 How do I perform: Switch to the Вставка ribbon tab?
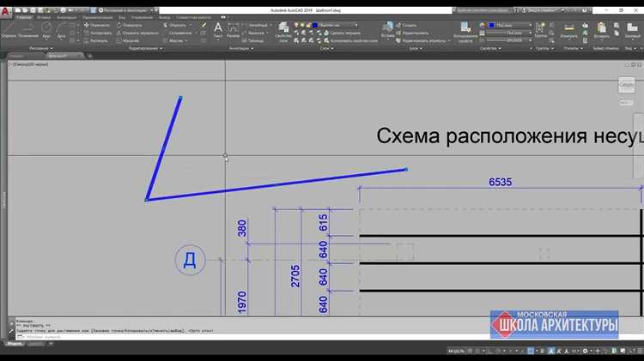click(45, 16)
